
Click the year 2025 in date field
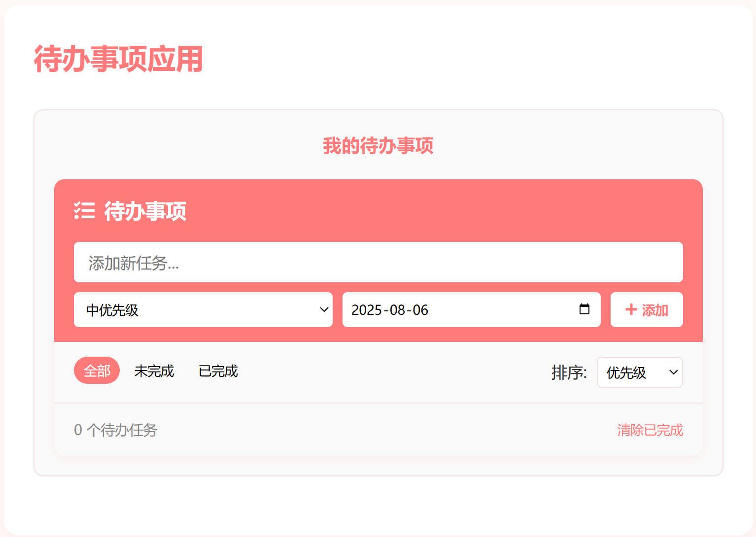point(366,310)
